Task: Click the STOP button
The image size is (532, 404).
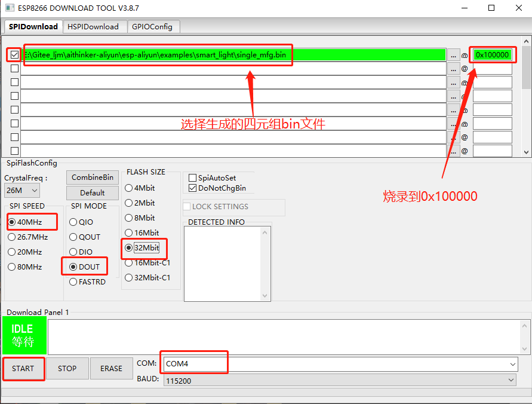Action: [67, 368]
